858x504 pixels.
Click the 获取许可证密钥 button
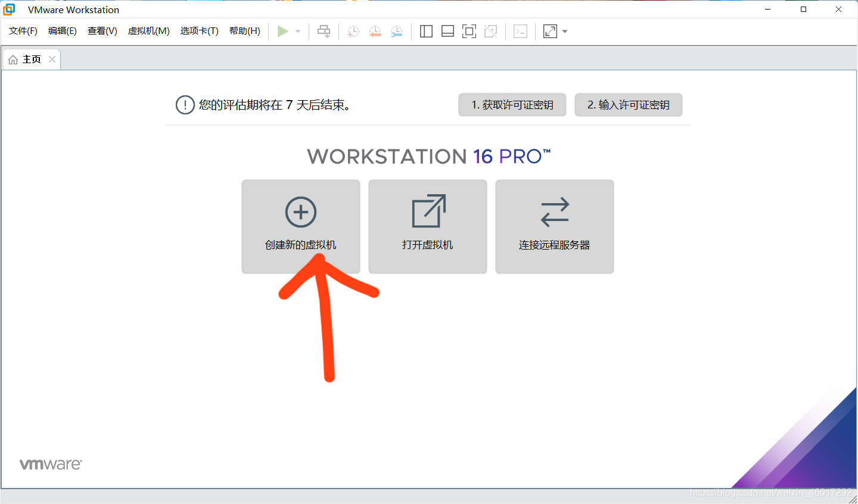(x=512, y=105)
